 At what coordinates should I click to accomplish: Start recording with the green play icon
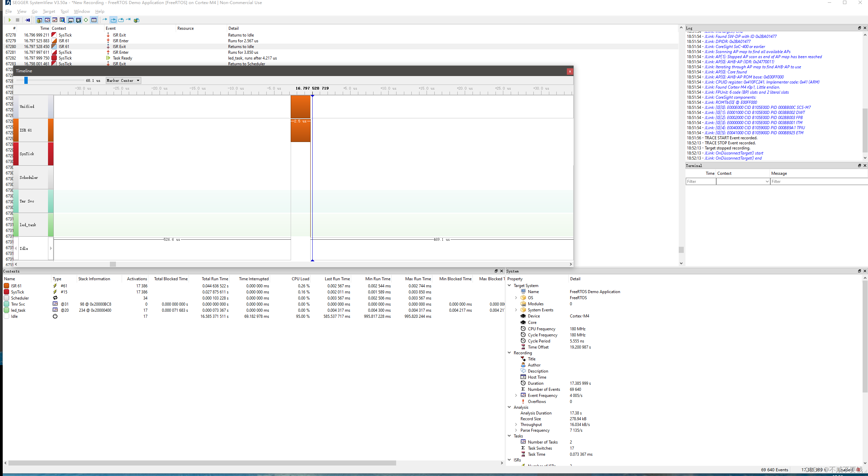[x=10, y=20]
